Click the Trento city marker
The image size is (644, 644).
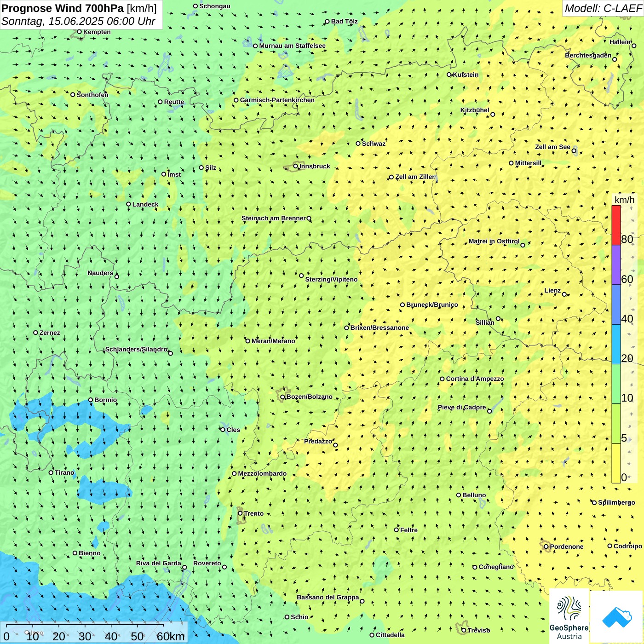[240, 513]
